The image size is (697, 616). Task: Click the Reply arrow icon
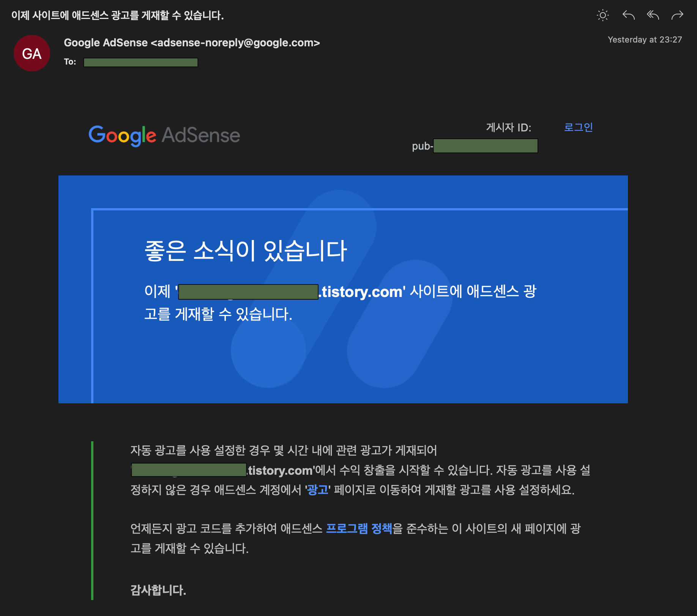coord(629,15)
